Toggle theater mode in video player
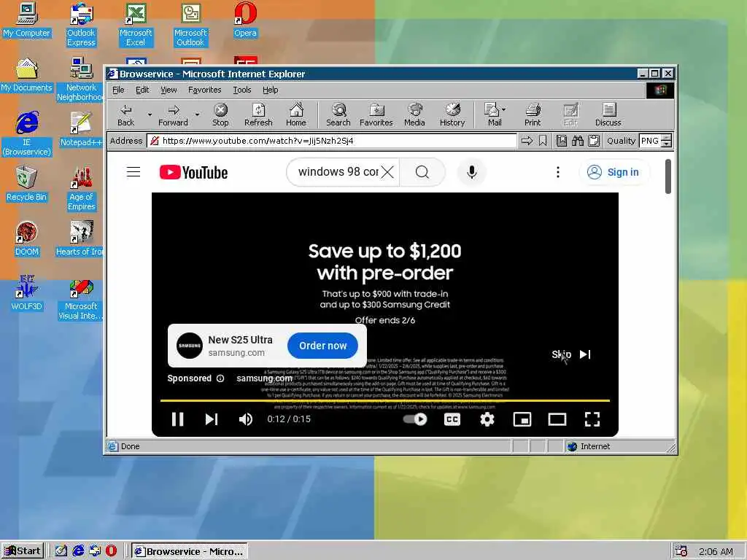Screen dimensions: 747x560 (x=557, y=419)
